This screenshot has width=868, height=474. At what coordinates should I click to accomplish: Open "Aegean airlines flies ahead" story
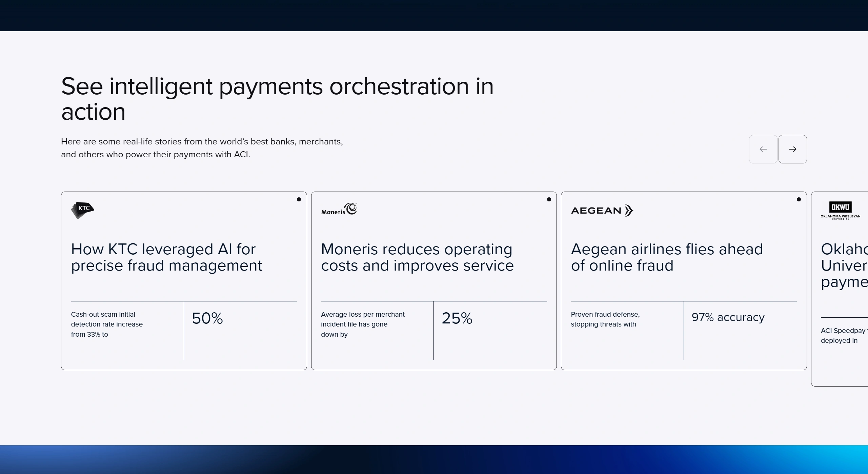[666, 257]
